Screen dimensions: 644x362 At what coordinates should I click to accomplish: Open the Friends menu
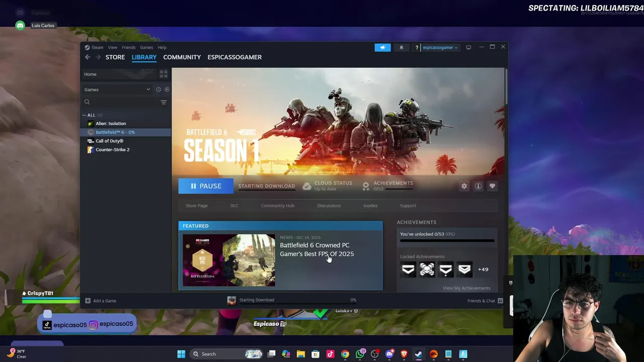coord(128,47)
